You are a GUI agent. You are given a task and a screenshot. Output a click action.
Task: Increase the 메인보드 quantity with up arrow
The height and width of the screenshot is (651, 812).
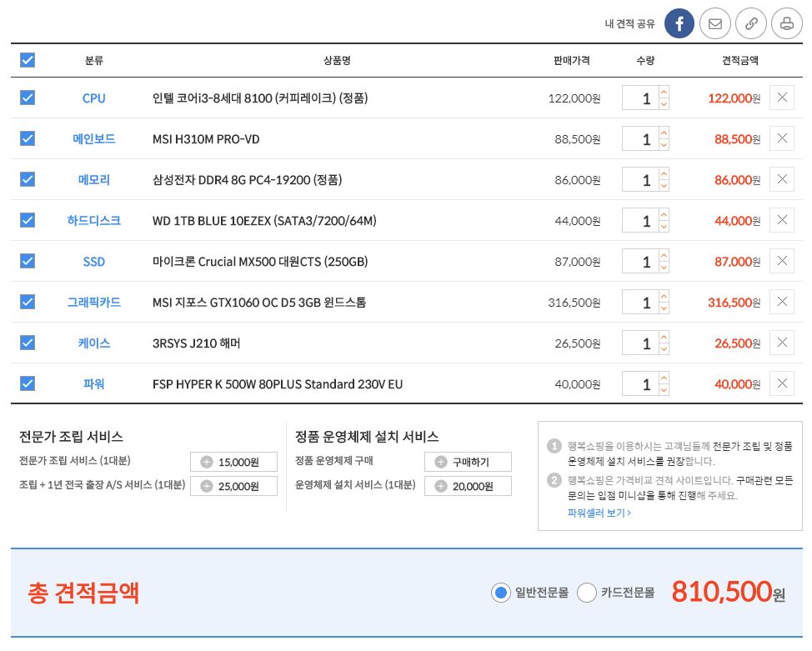tap(664, 133)
